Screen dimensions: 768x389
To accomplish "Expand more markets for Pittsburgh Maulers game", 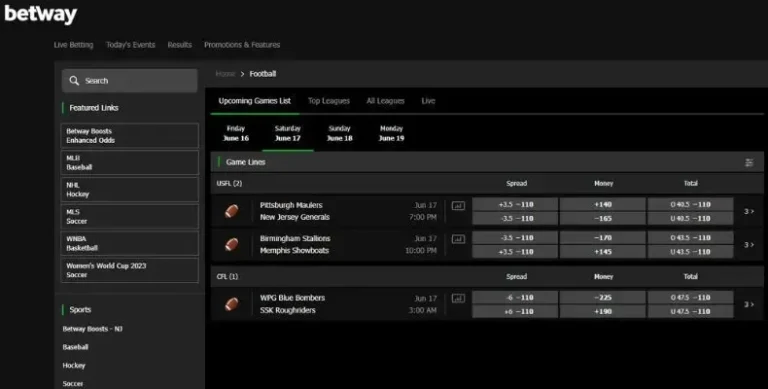I will tap(749, 211).
